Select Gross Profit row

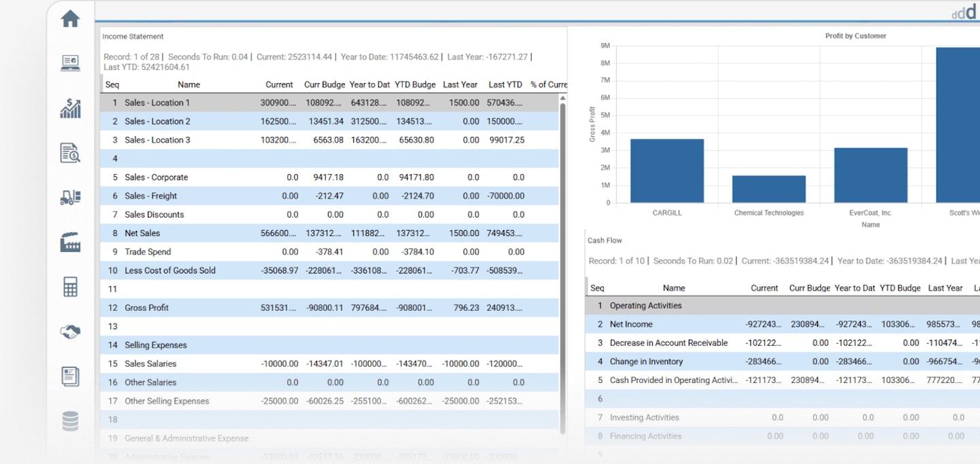(x=329, y=308)
